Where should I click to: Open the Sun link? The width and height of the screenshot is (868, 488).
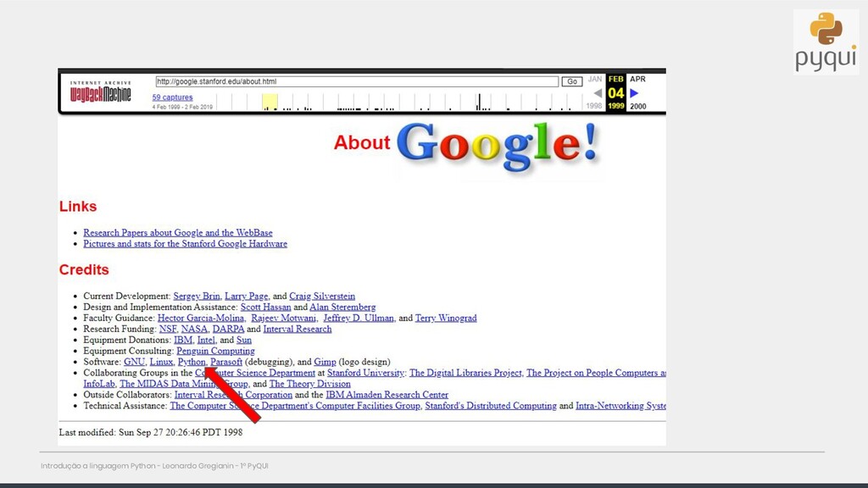(244, 341)
